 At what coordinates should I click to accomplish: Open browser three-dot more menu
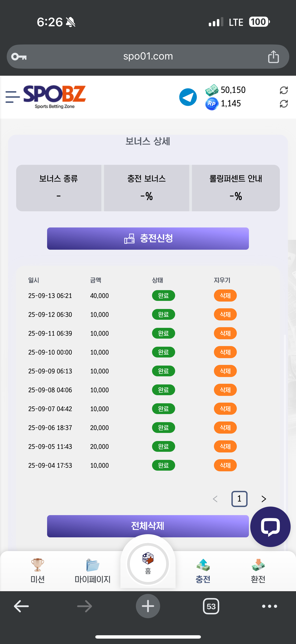point(269,606)
